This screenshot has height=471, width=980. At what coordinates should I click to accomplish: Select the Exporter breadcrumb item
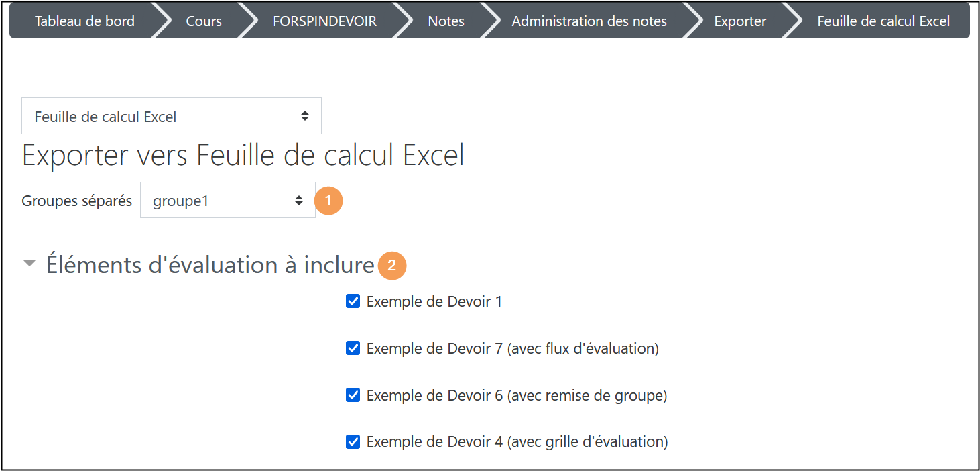point(740,21)
